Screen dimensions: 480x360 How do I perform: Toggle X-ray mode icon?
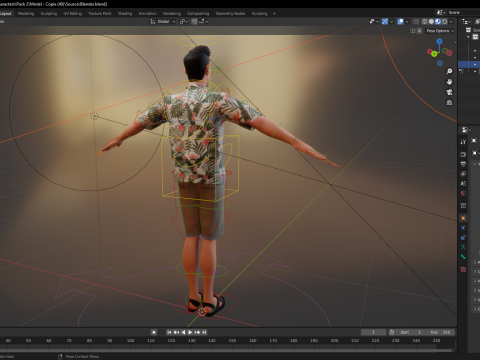pyautogui.click(x=416, y=21)
